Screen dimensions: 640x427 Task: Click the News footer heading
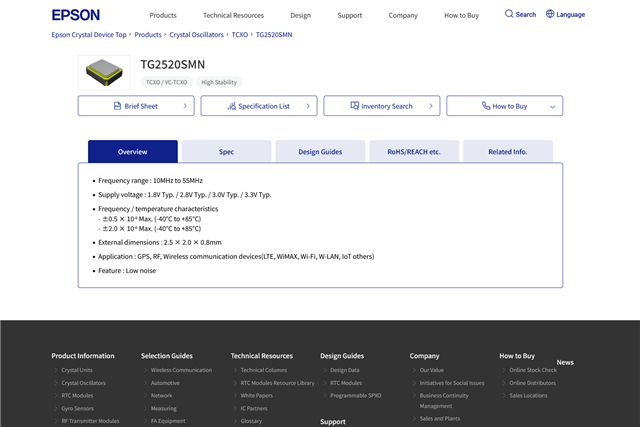click(565, 363)
